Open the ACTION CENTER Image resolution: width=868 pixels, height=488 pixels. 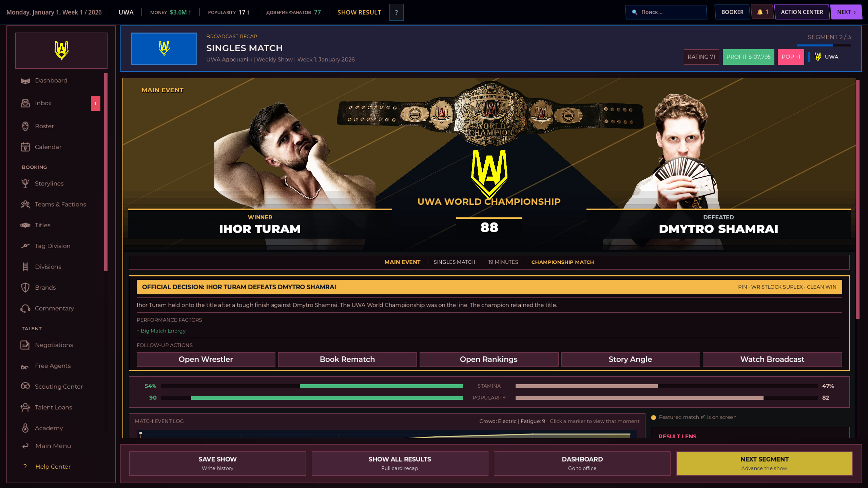point(802,12)
